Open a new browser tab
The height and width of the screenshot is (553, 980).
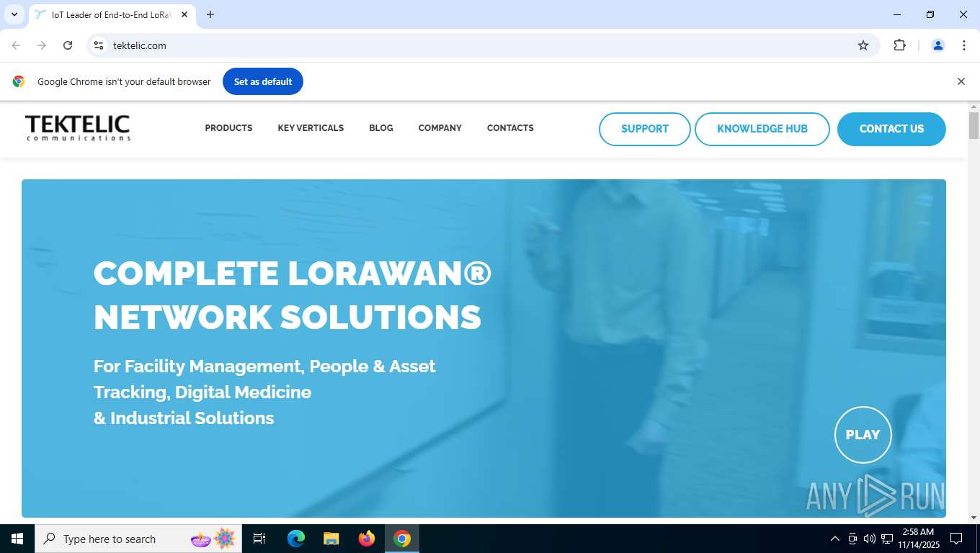click(210, 14)
